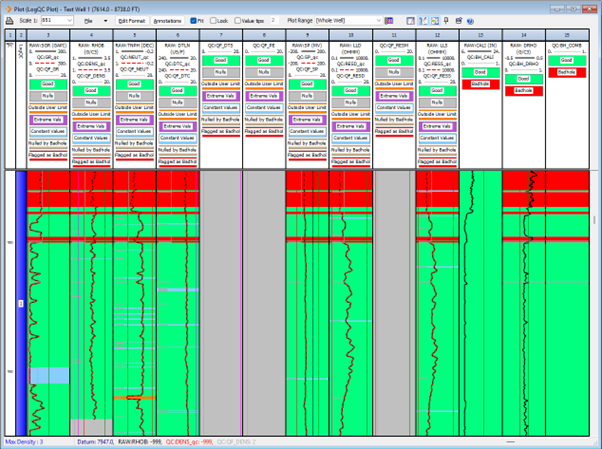Click Flagged as Badhol label in track 6
Screen dimensions: 602x449
click(177, 162)
